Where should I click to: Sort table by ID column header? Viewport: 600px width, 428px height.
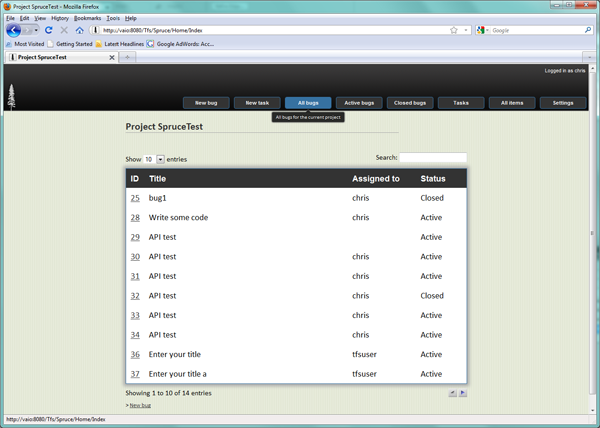(x=135, y=179)
